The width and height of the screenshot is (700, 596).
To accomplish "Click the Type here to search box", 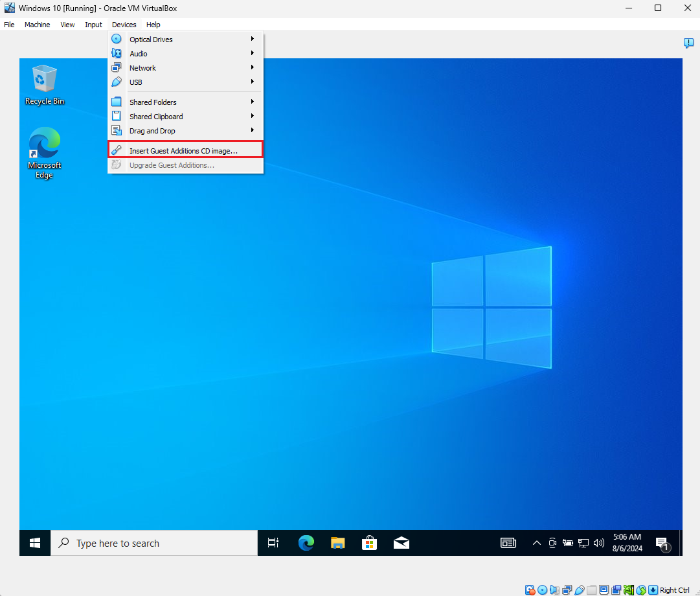I will pos(155,543).
